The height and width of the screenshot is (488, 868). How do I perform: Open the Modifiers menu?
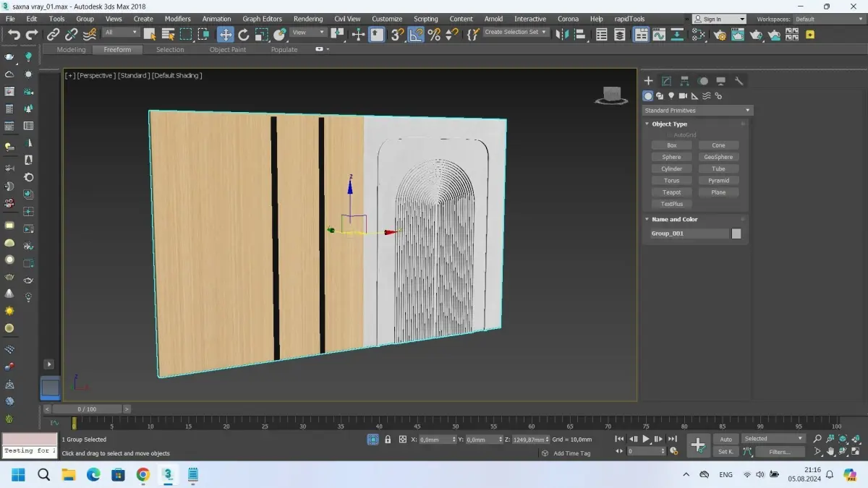pos(177,19)
